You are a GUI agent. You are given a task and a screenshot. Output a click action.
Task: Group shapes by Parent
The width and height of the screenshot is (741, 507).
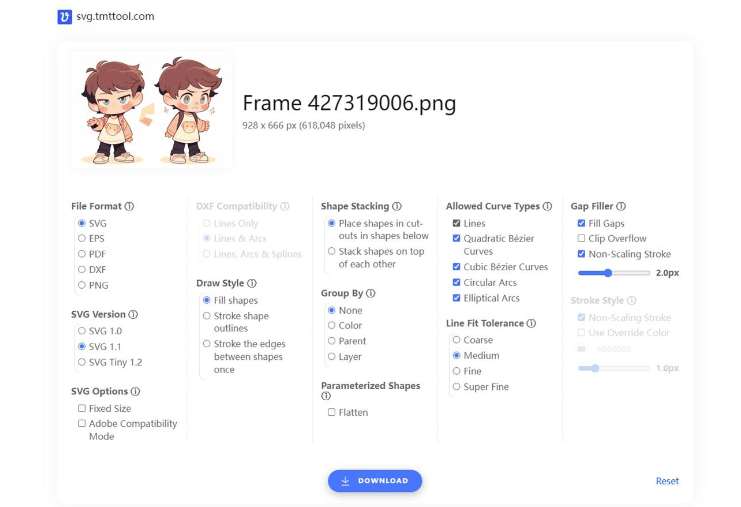pos(332,341)
